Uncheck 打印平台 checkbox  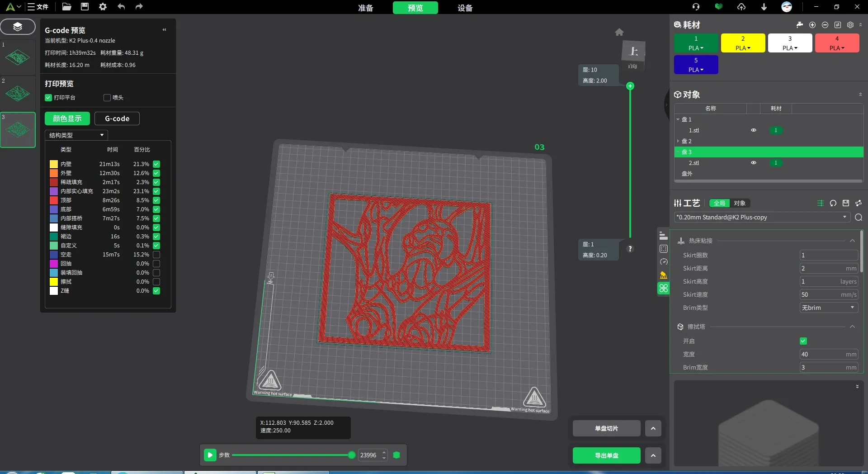(48, 98)
